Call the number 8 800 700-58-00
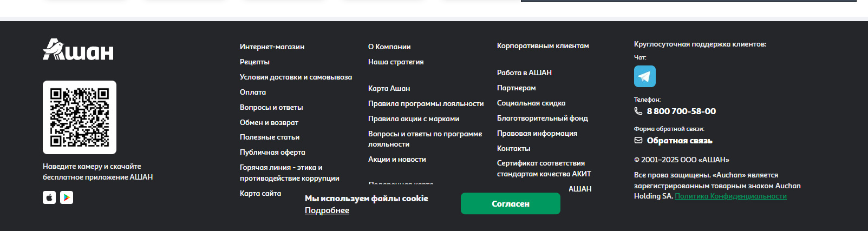The height and width of the screenshot is (231, 868). point(681,111)
